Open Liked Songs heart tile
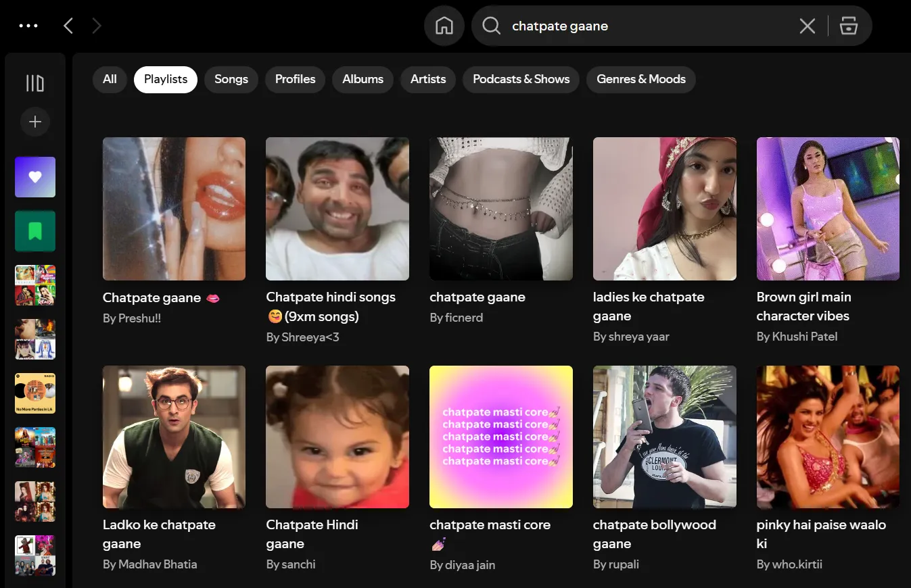The image size is (911, 588). (x=35, y=177)
